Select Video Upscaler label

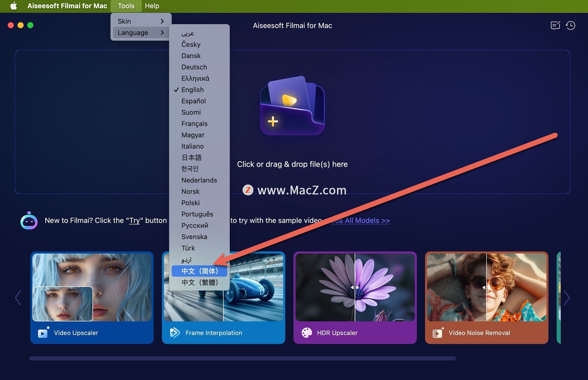76,333
